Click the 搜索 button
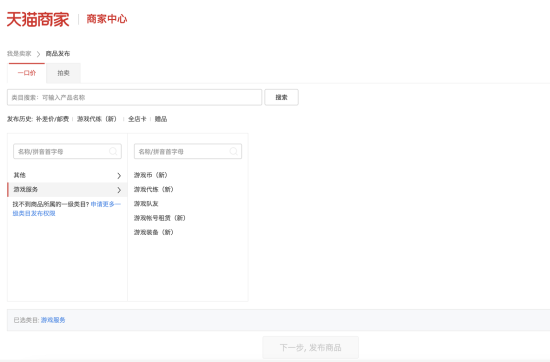 tap(281, 97)
